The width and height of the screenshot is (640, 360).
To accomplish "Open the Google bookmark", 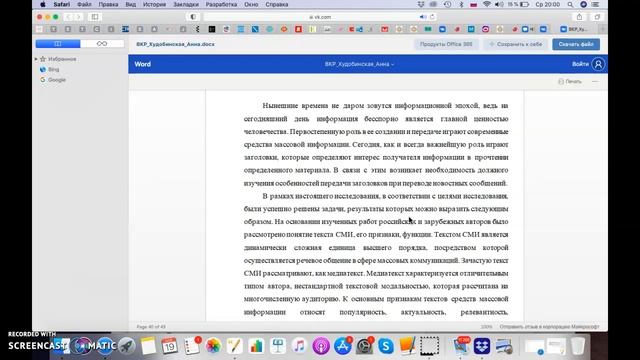I will [x=57, y=80].
